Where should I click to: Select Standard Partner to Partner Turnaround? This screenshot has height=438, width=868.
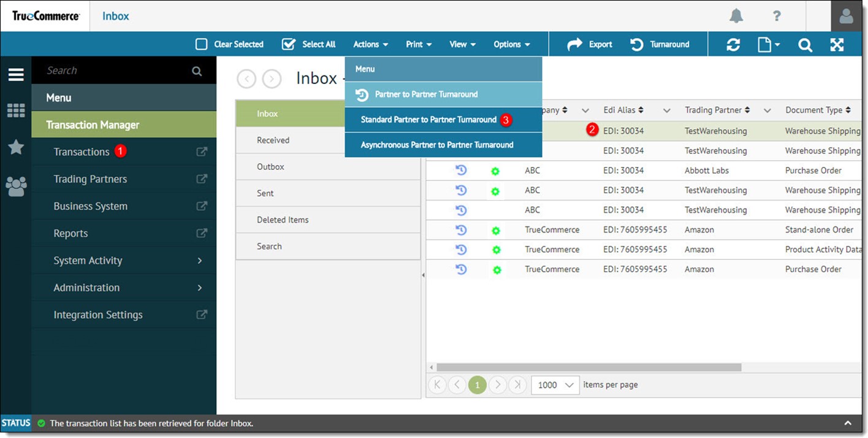(428, 120)
